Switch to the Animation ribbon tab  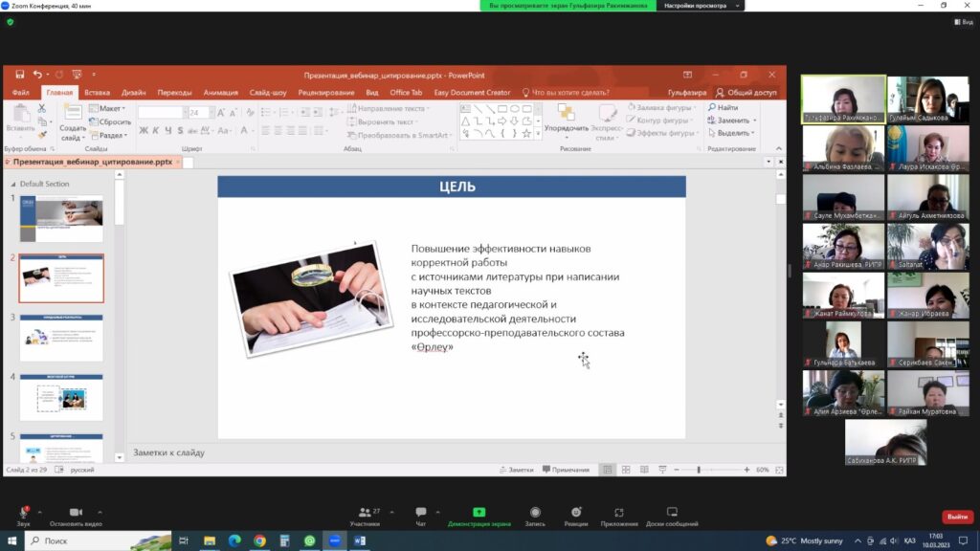(x=220, y=93)
